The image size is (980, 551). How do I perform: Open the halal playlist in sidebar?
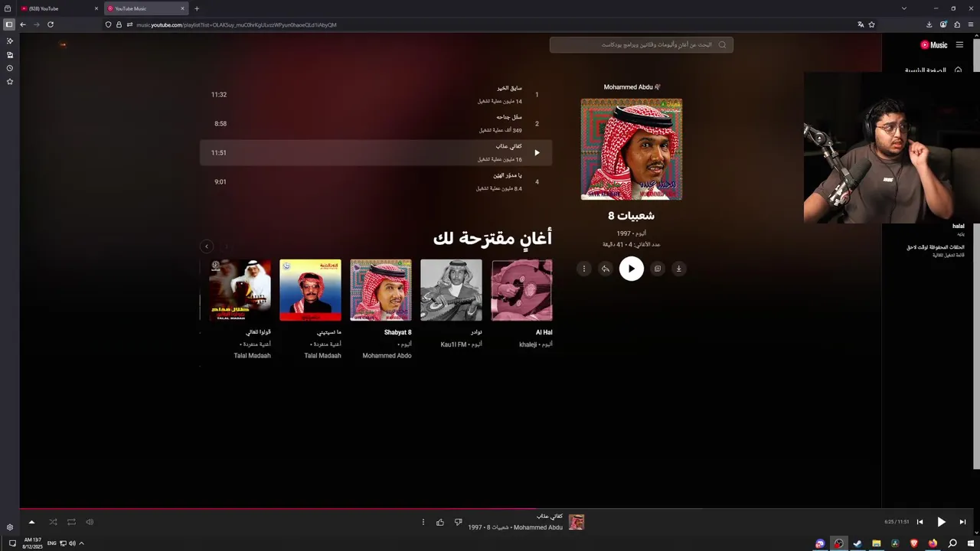point(958,227)
